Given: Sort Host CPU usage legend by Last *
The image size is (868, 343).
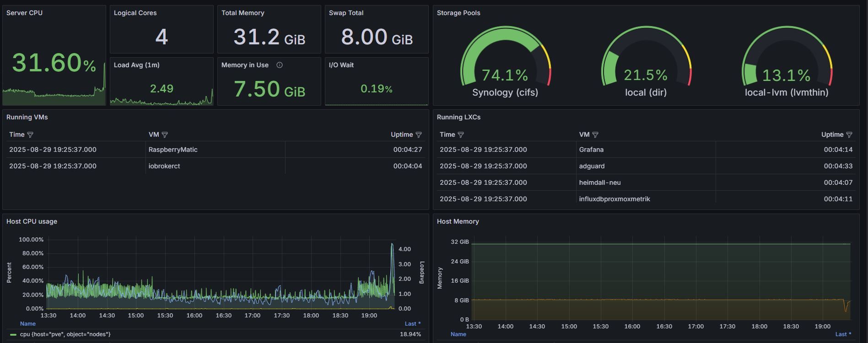Looking at the screenshot, I should (x=412, y=324).
